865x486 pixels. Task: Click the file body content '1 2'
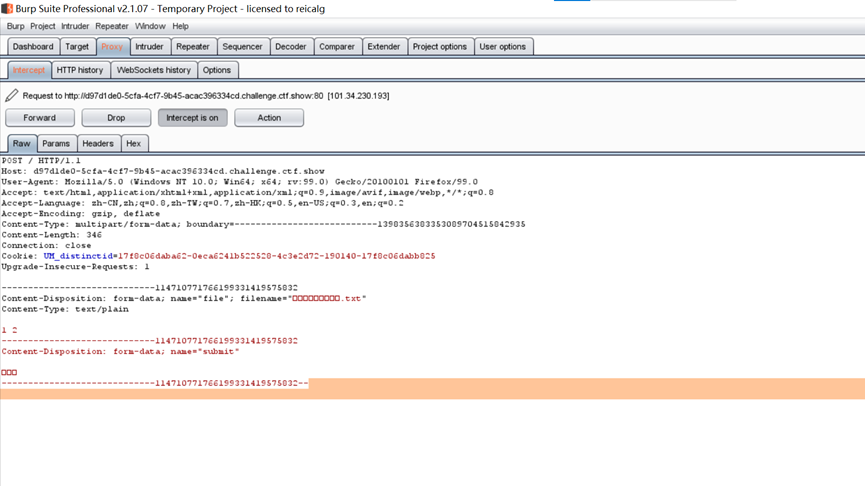(9, 330)
